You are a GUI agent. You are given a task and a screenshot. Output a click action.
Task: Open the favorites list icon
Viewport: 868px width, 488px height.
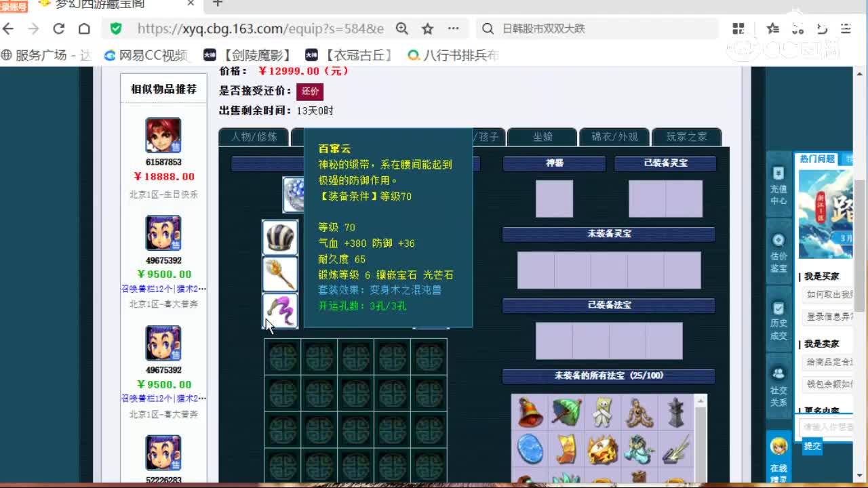(x=772, y=28)
